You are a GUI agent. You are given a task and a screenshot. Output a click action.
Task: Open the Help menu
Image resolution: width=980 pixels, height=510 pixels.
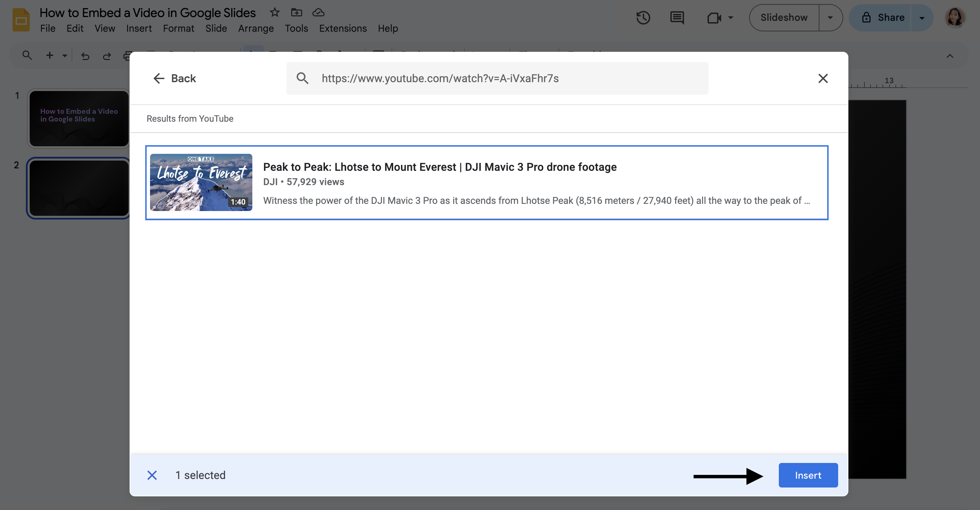tap(388, 29)
